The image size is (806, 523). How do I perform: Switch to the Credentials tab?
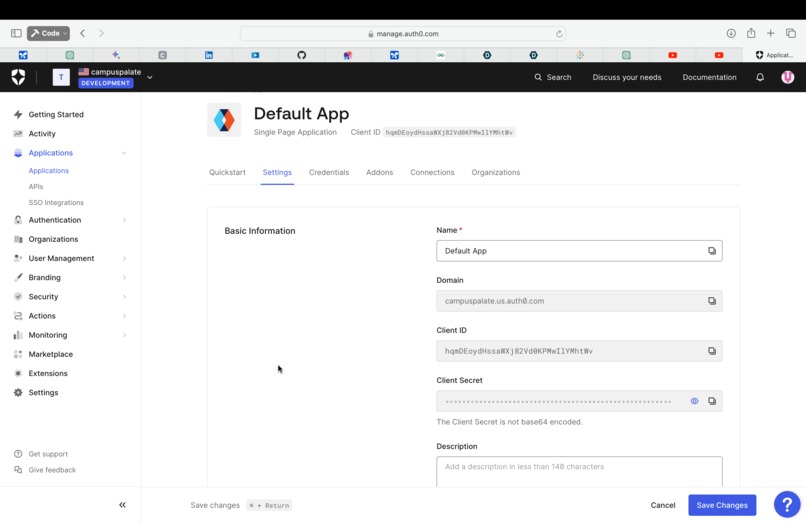point(329,172)
